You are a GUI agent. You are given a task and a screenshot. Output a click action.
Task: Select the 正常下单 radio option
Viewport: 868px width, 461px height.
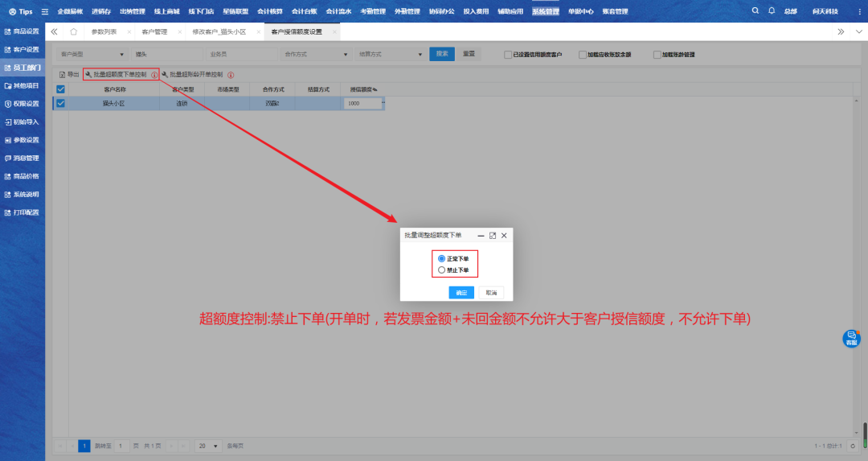(x=441, y=258)
